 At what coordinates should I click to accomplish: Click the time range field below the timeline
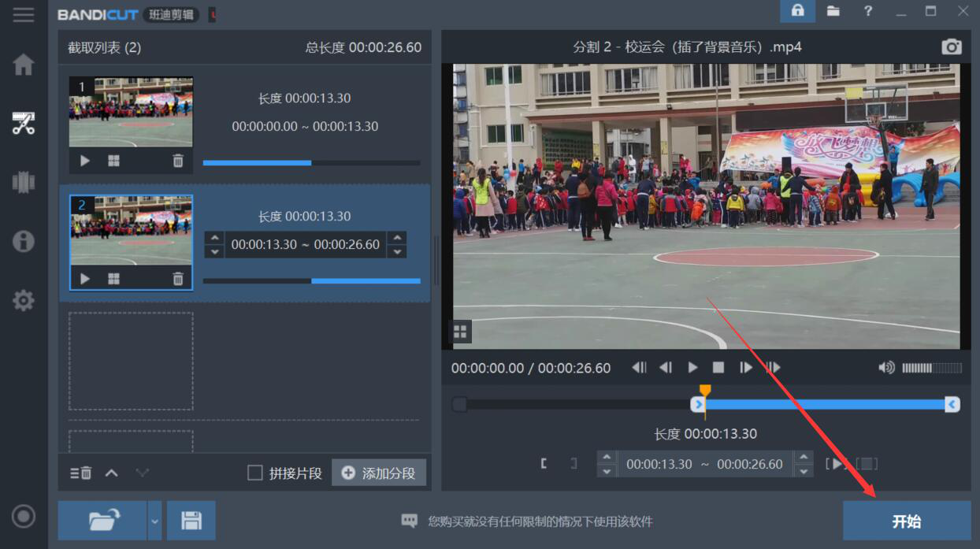(x=705, y=464)
